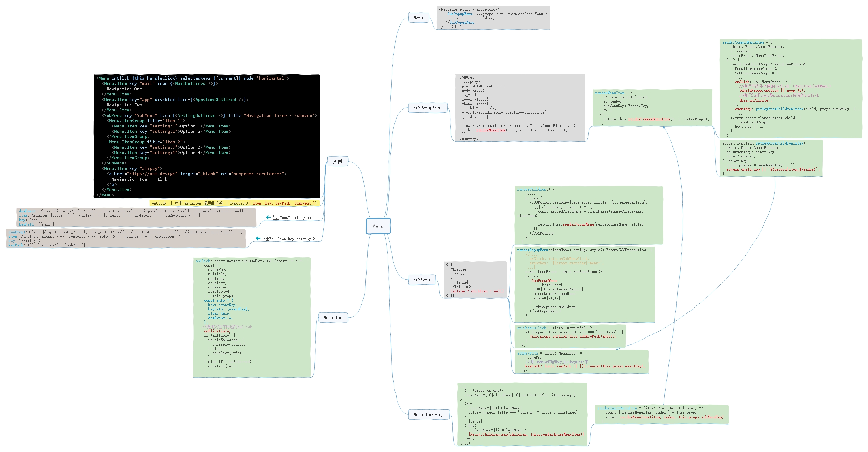
Task: Select the 实例 node
Action: (x=337, y=161)
